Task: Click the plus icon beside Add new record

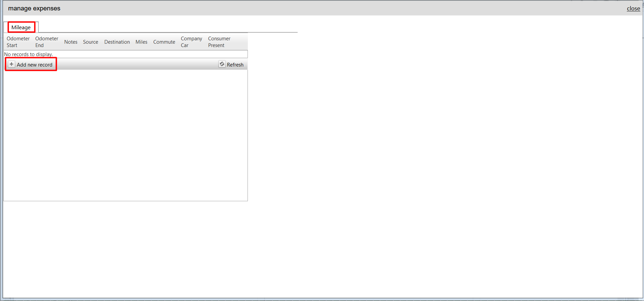Action: [11, 64]
